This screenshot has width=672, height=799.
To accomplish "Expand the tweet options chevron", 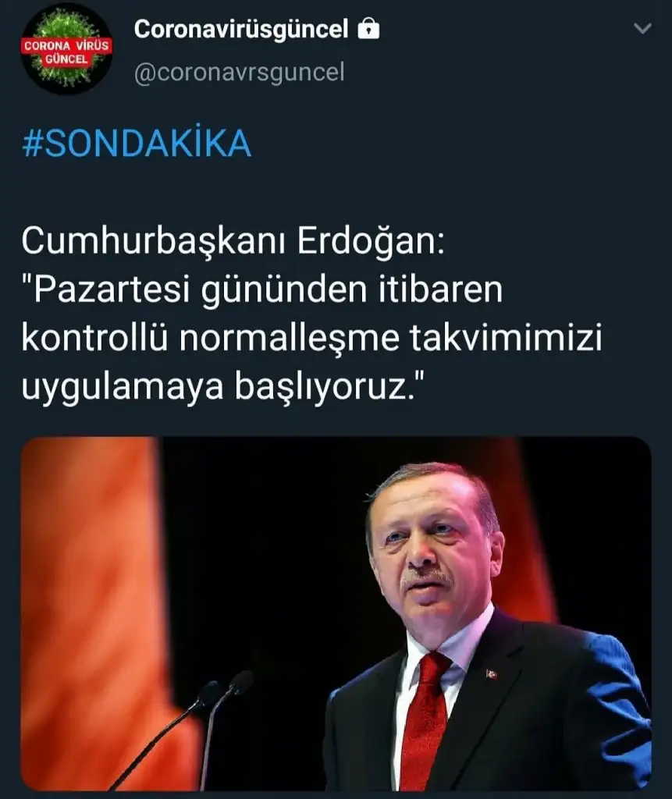I will pos(642,29).
